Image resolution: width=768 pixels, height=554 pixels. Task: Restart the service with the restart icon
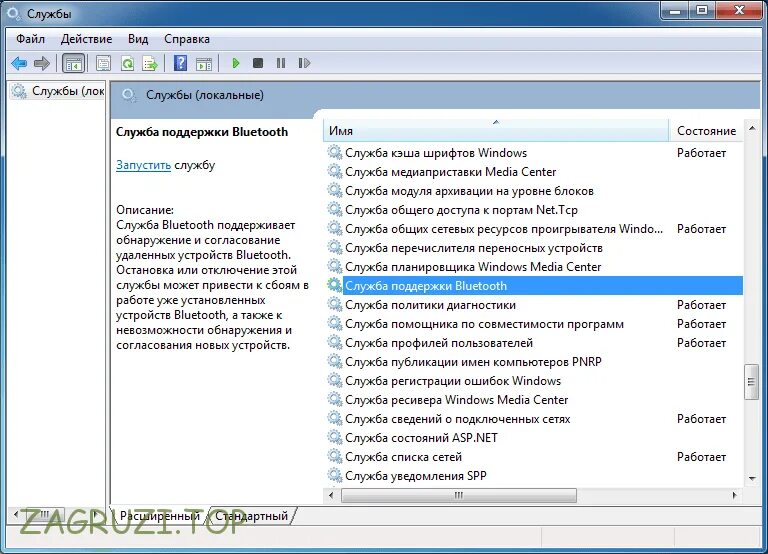click(304, 63)
